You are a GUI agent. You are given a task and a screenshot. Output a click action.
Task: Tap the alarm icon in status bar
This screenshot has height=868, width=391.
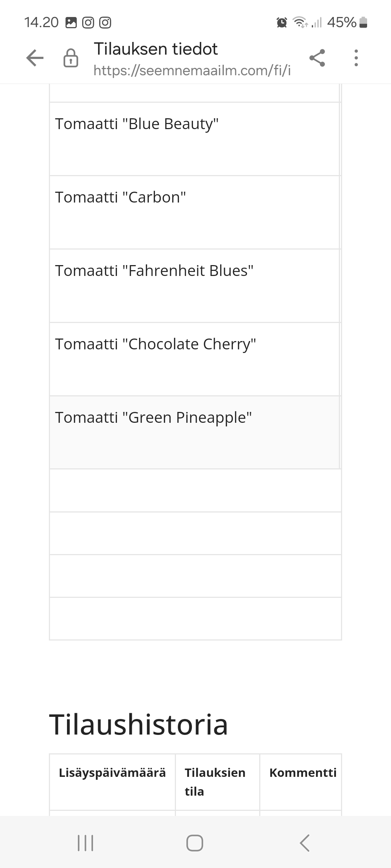coord(282,22)
